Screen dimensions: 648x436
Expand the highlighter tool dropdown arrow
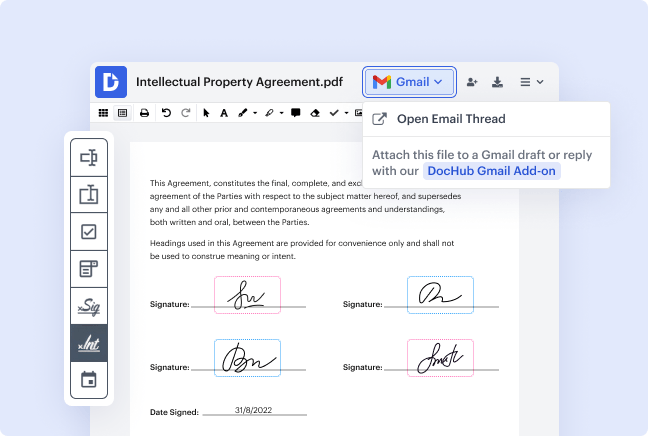click(x=281, y=113)
